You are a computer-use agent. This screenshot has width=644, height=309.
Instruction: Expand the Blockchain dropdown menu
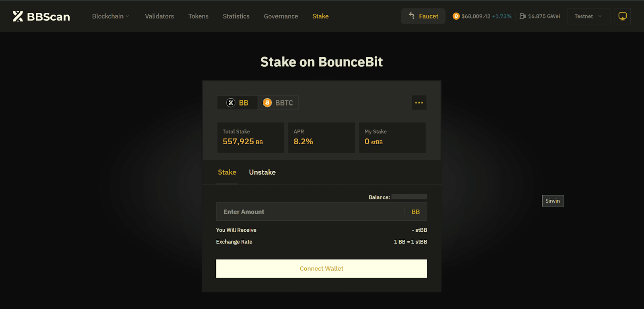pyautogui.click(x=110, y=16)
